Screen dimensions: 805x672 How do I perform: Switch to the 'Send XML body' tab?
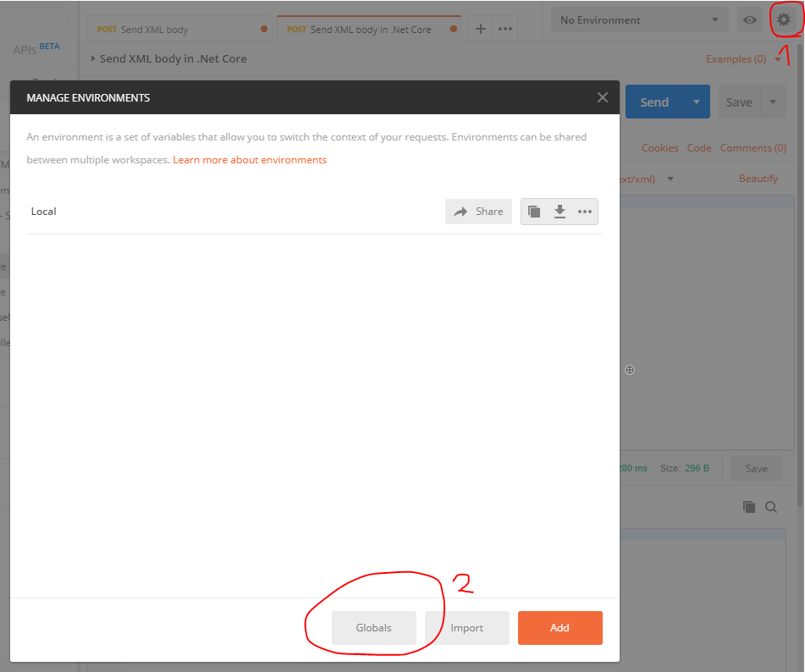pyautogui.click(x=181, y=30)
